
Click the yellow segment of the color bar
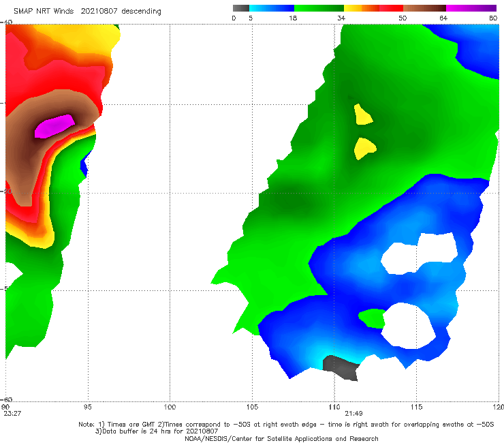point(353,8)
